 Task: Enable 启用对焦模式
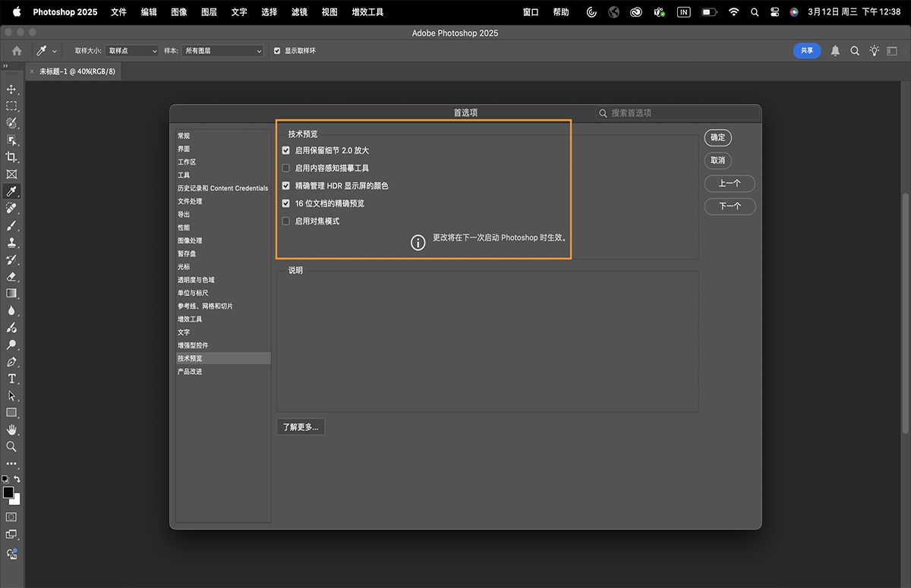point(285,221)
